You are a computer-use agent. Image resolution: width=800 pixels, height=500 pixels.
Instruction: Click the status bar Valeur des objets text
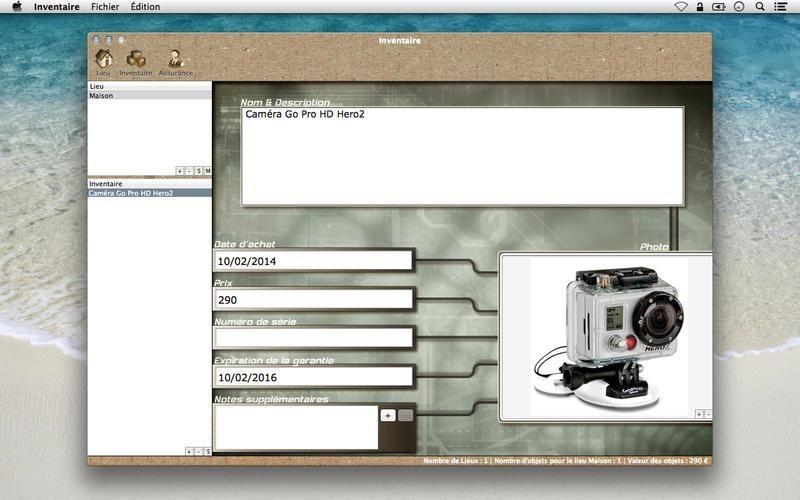click(x=668, y=461)
